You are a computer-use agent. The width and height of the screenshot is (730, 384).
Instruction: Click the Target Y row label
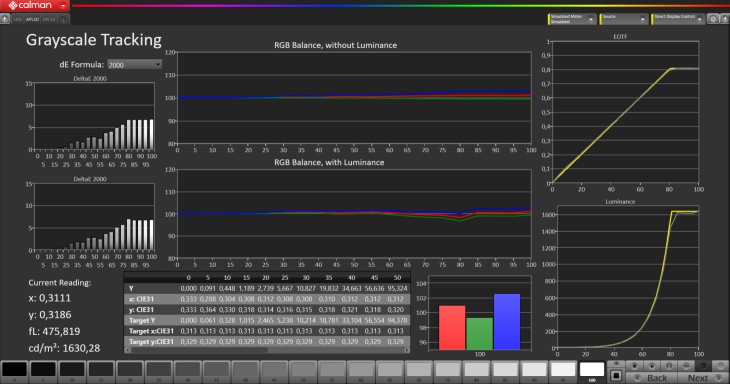(x=142, y=320)
